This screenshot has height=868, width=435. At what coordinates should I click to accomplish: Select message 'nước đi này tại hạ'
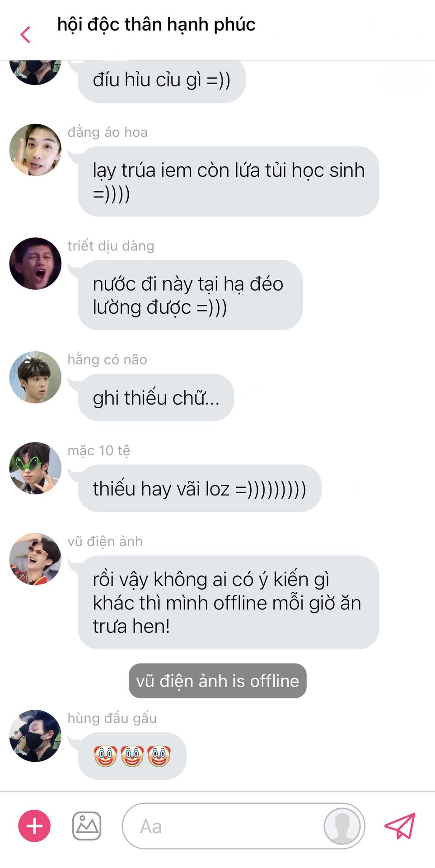click(x=190, y=295)
